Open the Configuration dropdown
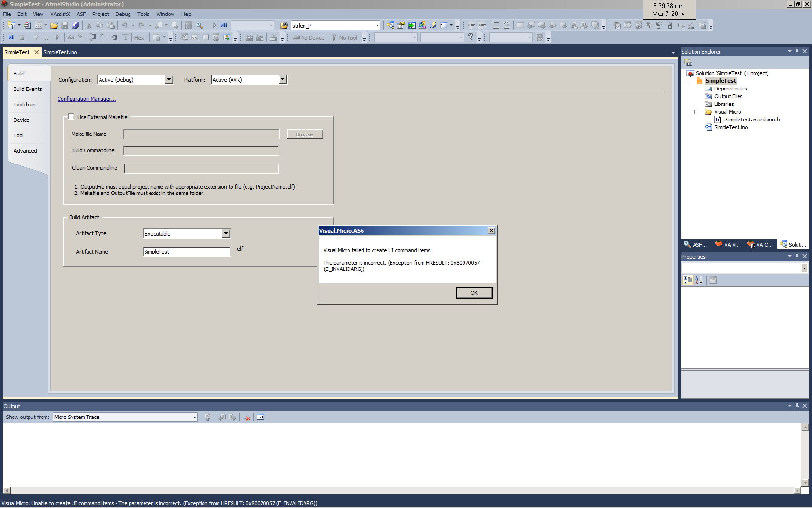The height and width of the screenshot is (508, 812). [169, 80]
